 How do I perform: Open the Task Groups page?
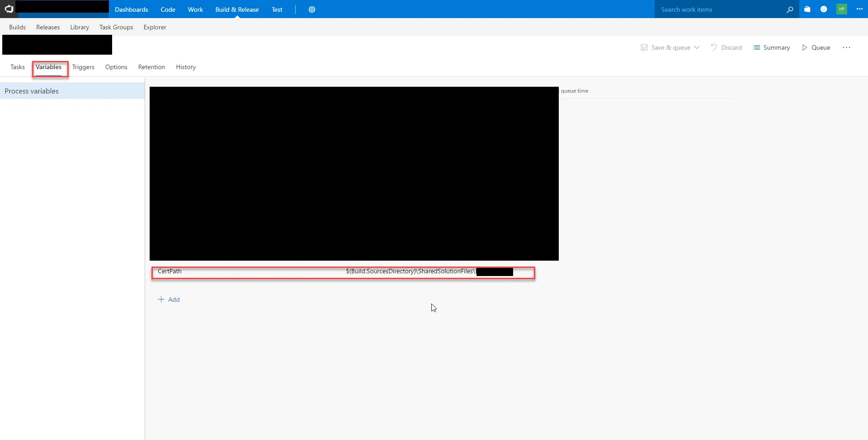coord(116,27)
